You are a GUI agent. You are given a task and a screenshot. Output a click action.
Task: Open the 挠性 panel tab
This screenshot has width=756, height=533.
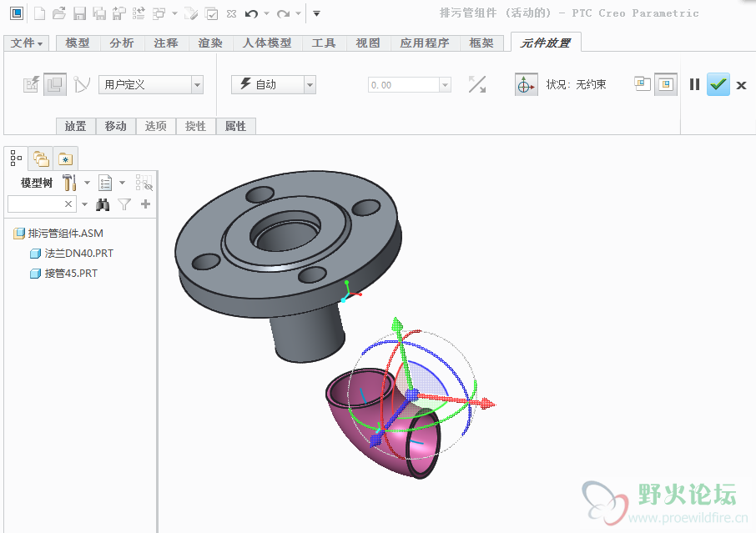coord(196,126)
